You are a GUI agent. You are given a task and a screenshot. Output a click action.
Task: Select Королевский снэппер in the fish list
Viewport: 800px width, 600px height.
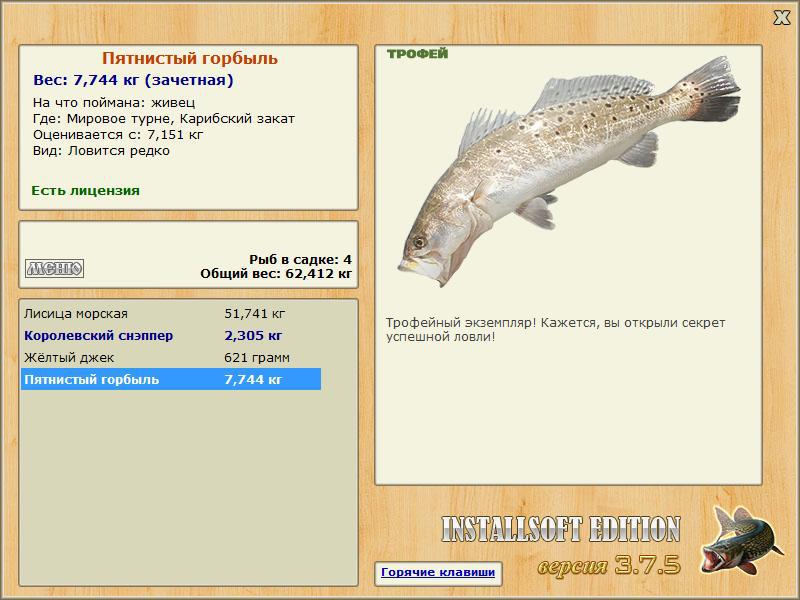[171, 336]
